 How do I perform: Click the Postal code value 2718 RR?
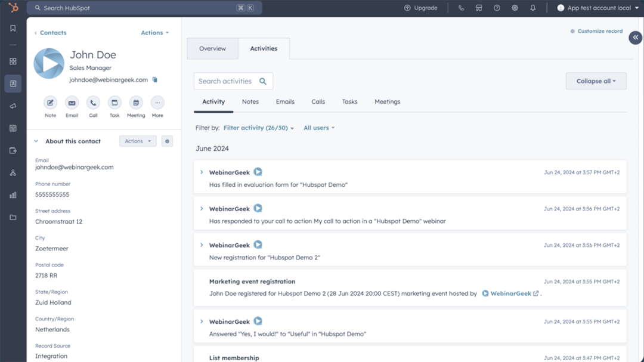tap(47, 276)
